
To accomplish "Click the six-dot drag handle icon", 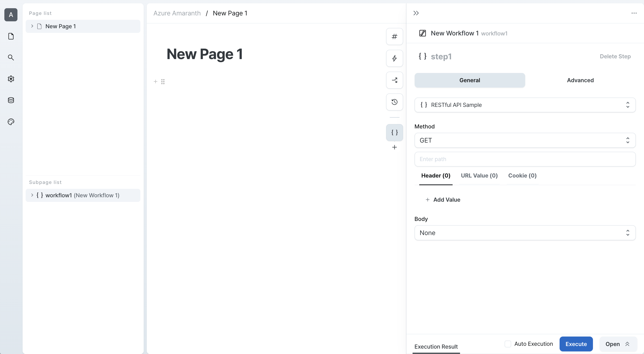I will pos(163,82).
